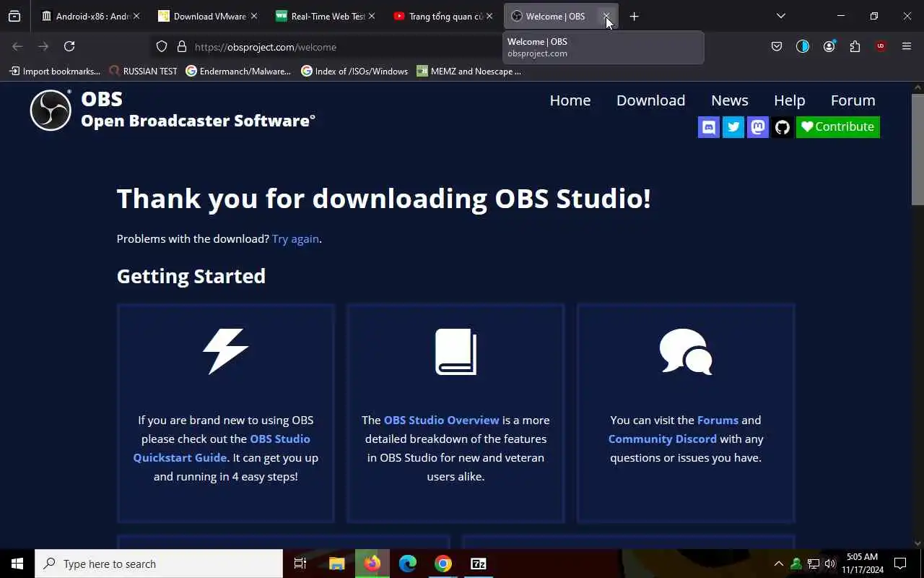Open the OBS Studio Quickstart Guide link
Viewport: 924px width, 578px height.
click(x=222, y=448)
